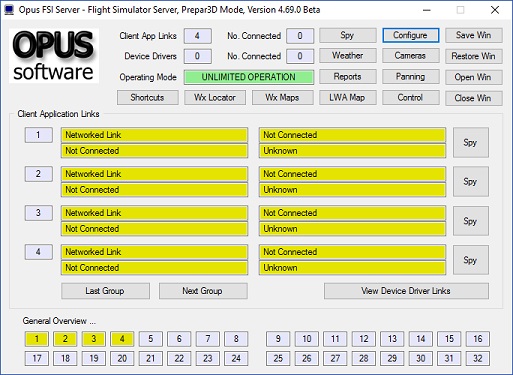Click the Restore Win button
The width and height of the screenshot is (513, 375).
474,56
